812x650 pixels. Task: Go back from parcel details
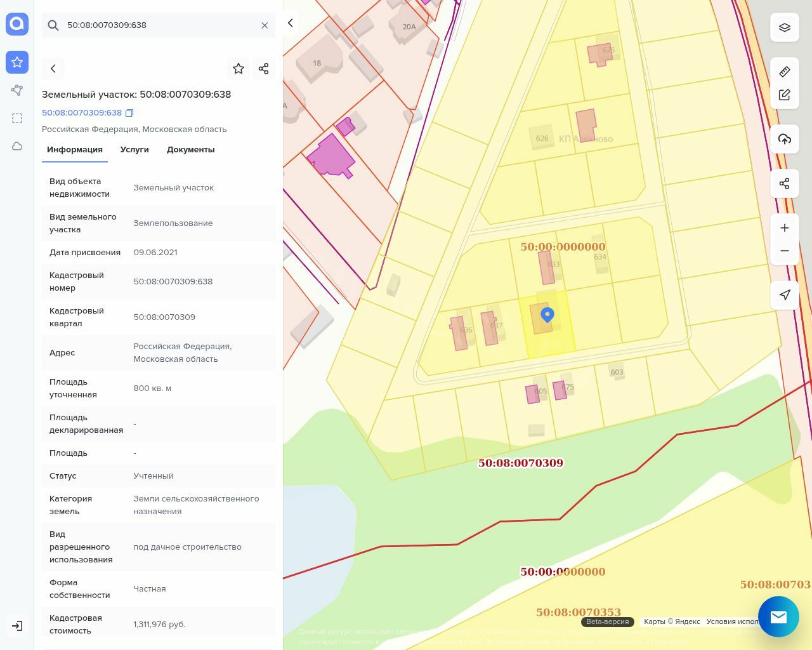[x=53, y=69]
